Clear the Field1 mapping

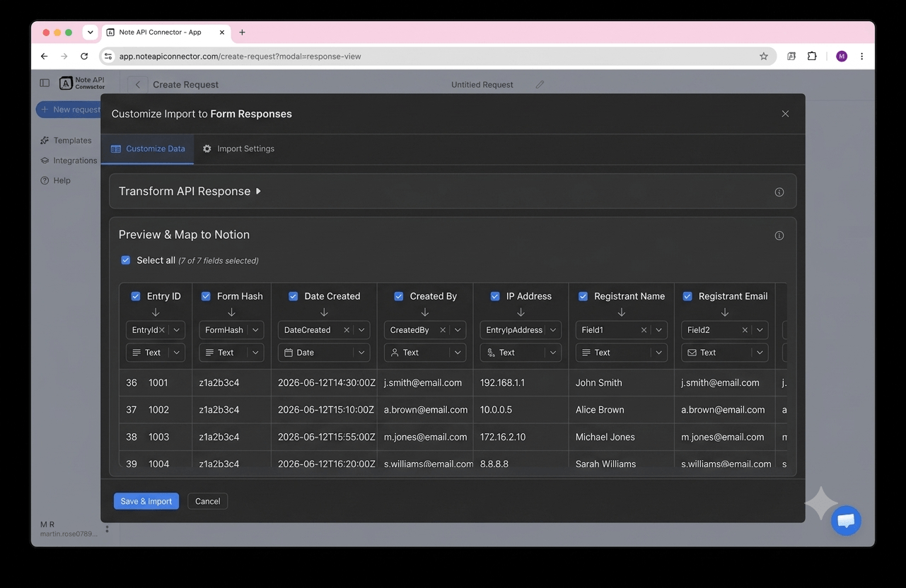(644, 330)
